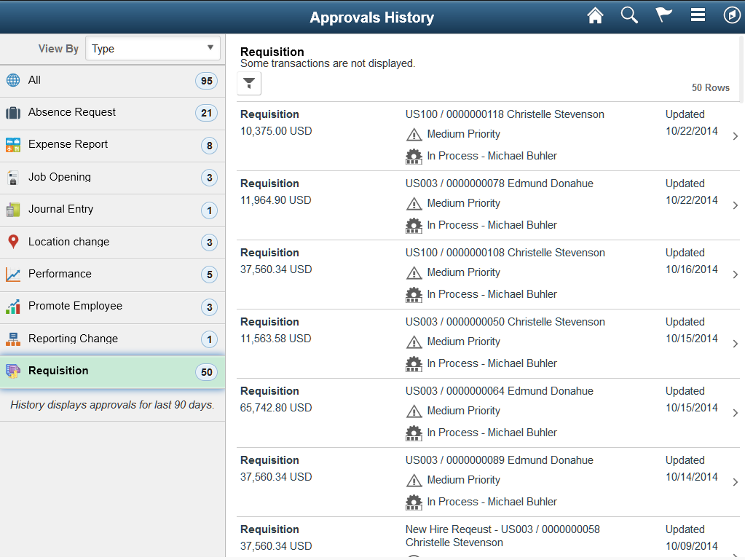Click the Requisition category icon
This screenshot has height=560, width=745.
pyautogui.click(x=13, y=371)
